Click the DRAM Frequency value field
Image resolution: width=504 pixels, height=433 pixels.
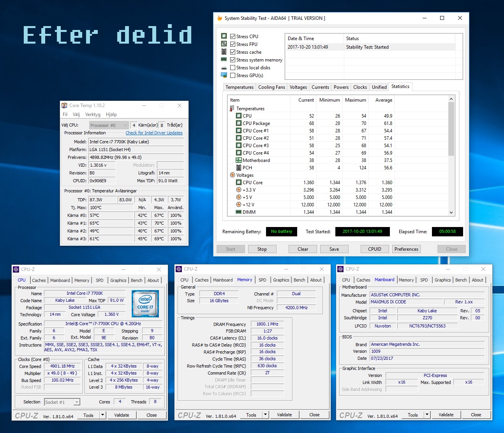click(267, 324)
